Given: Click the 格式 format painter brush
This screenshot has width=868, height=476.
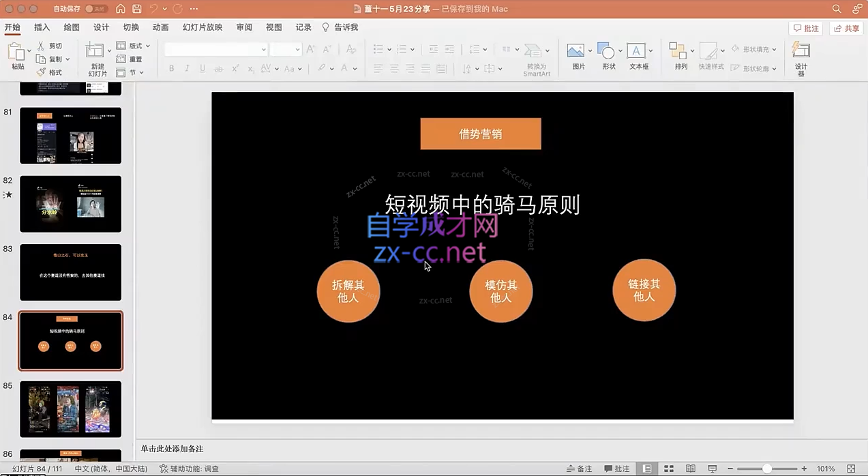Looking at the screenshot, I should tap(50, 72).
